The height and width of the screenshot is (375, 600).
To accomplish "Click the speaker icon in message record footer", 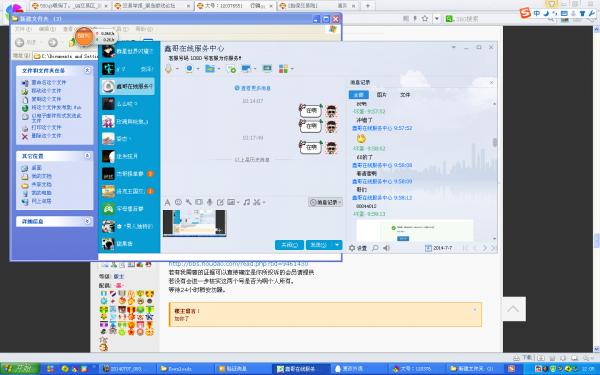I will (386, 248).
